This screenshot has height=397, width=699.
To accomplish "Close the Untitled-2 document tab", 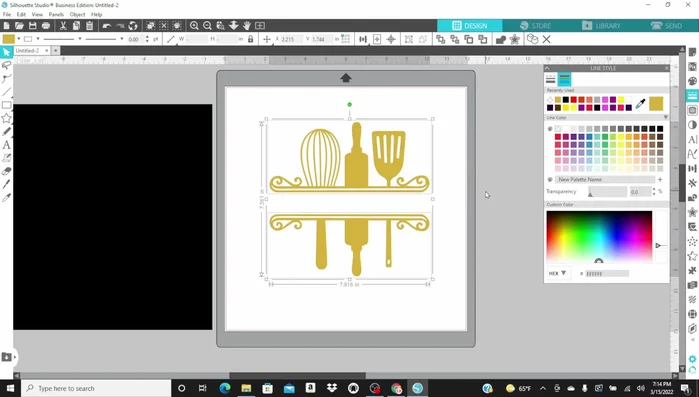I will click(46, 51).
